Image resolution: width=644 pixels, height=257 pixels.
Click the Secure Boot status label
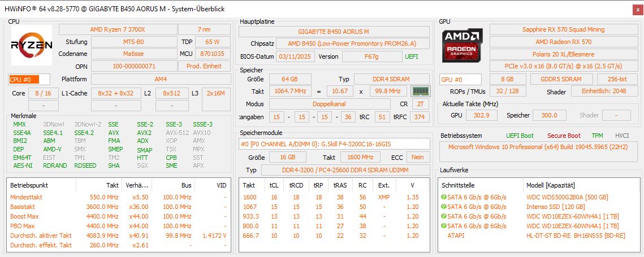click(564, 136)
